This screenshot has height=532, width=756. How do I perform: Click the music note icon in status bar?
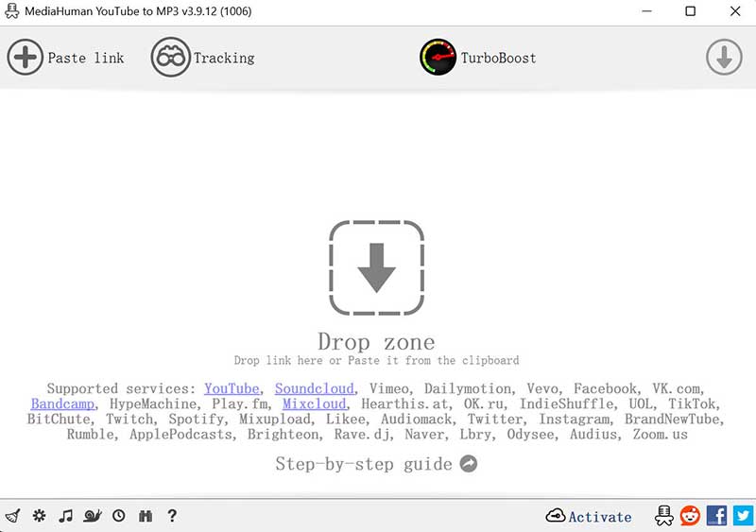pos(65,516)
